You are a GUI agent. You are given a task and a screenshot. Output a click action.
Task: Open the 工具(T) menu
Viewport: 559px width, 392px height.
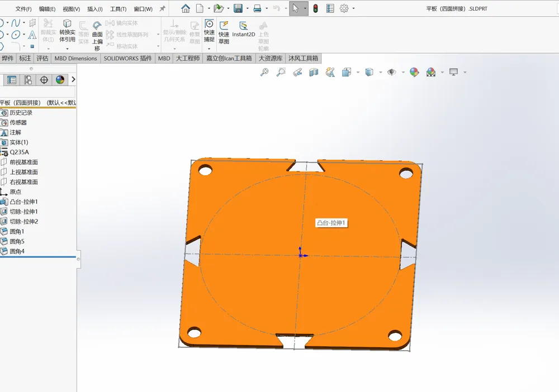click(x=119, y=9)
